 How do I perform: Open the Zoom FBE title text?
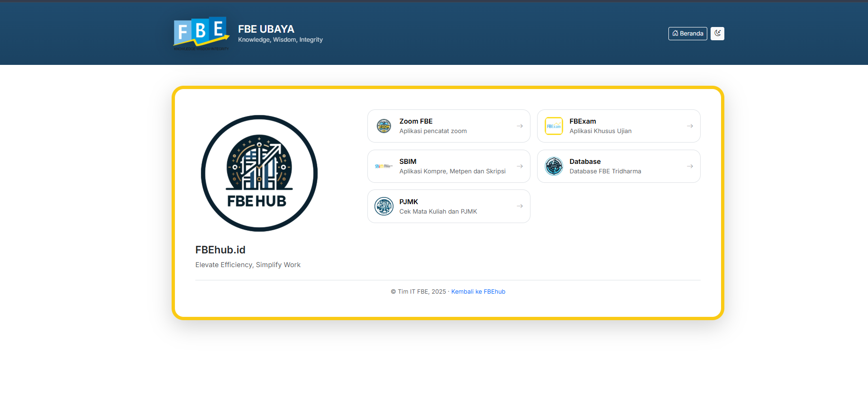[416, 121]
